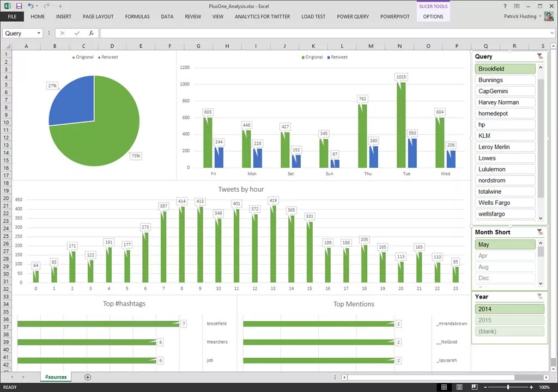Add a new sheet with plus icon

[x=88, y=377]
